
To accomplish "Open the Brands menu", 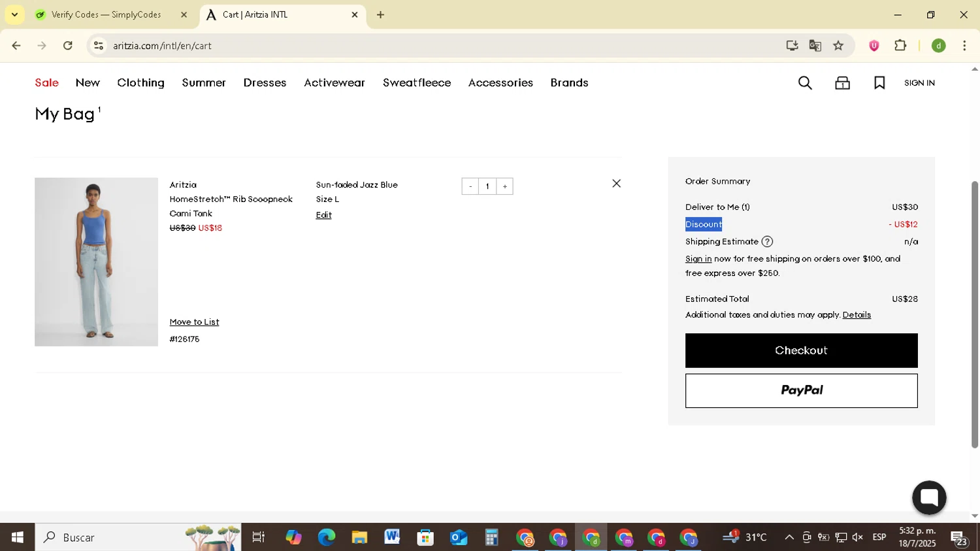I will [569, 83].
